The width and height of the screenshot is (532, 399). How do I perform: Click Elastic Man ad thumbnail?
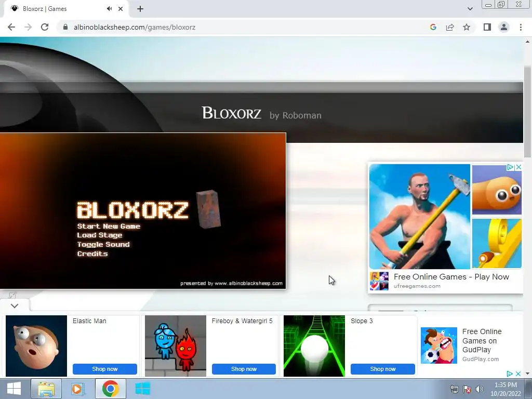(36, 345)
